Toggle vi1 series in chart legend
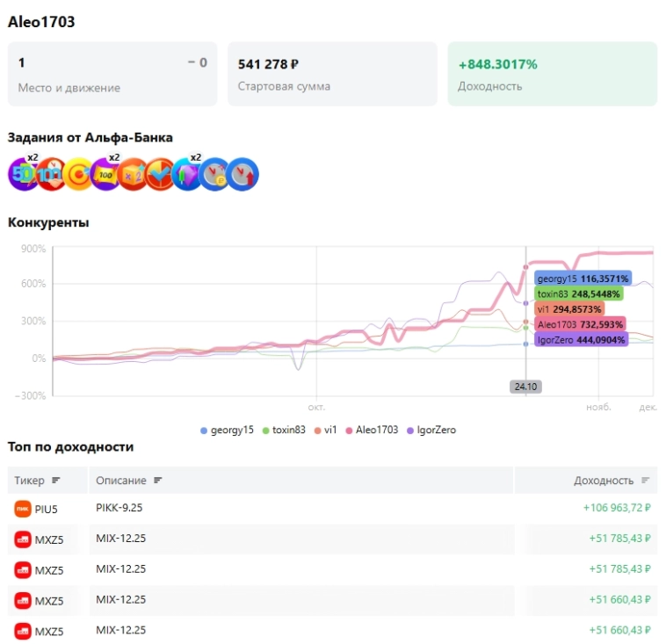This screenshot has height=644, width=666. (329, 431)
